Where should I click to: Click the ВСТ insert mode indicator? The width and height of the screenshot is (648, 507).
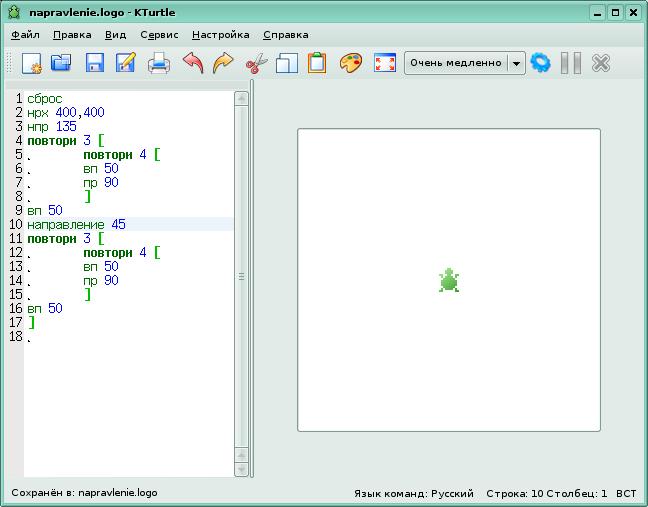(626, 493)
